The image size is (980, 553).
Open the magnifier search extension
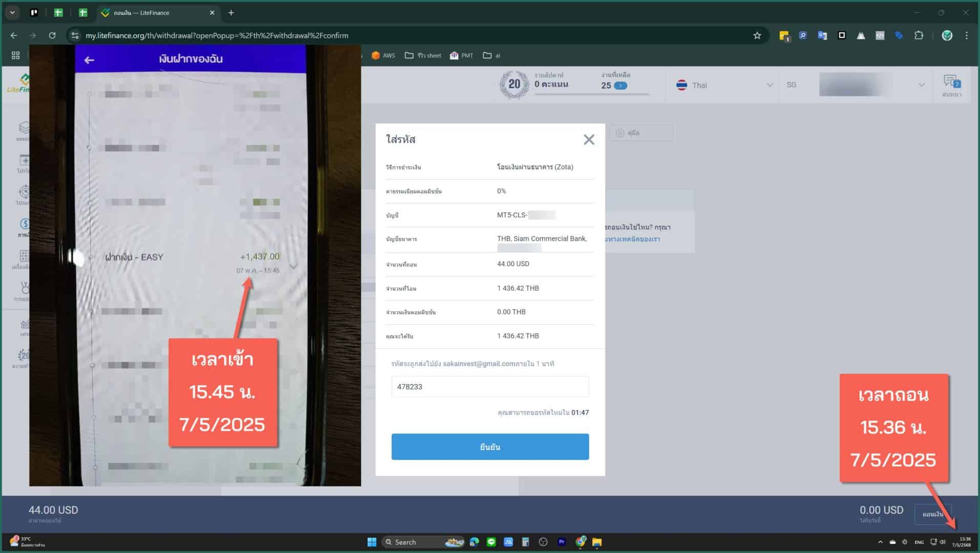(803, 35)
